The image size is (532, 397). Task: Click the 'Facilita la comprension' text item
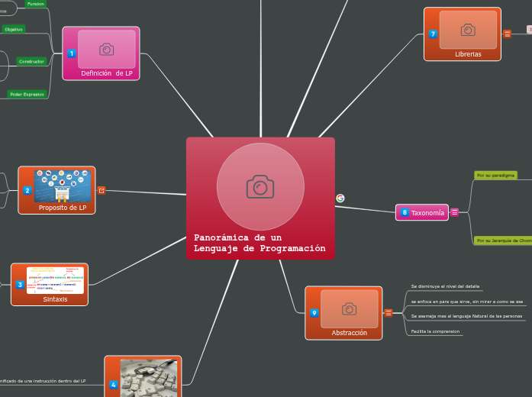[437, 332]
